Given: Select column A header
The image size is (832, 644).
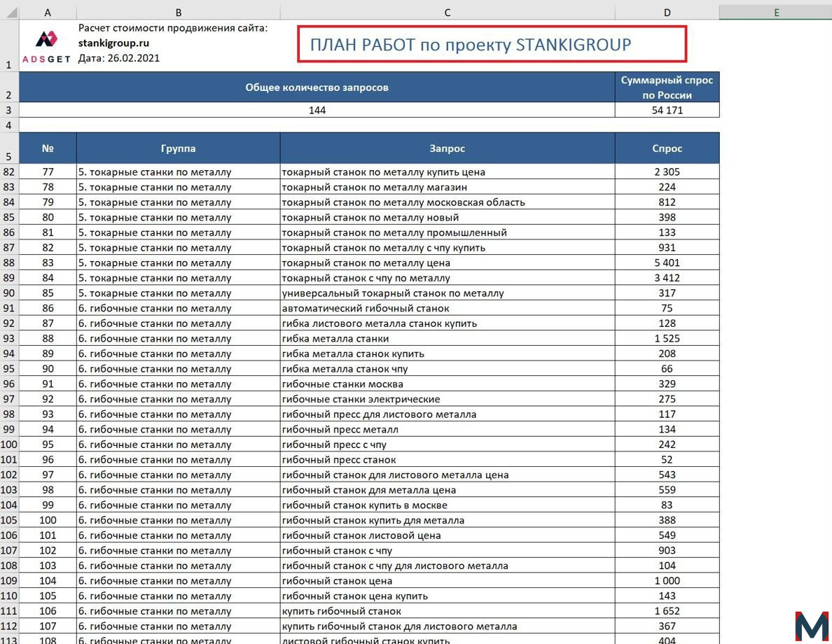Looking at the screenshot, I should [x=48, y=12].
